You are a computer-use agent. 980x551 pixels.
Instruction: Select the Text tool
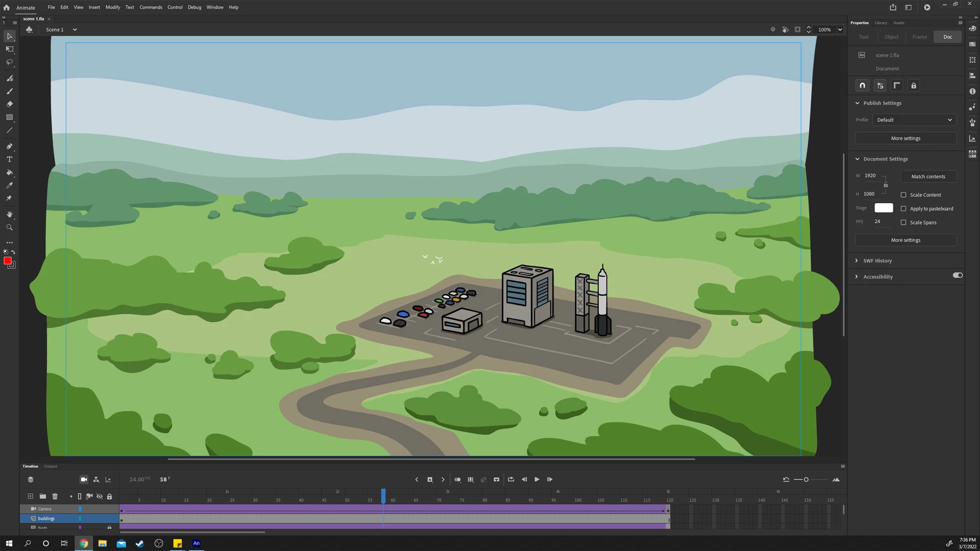(x=10, y=159)
